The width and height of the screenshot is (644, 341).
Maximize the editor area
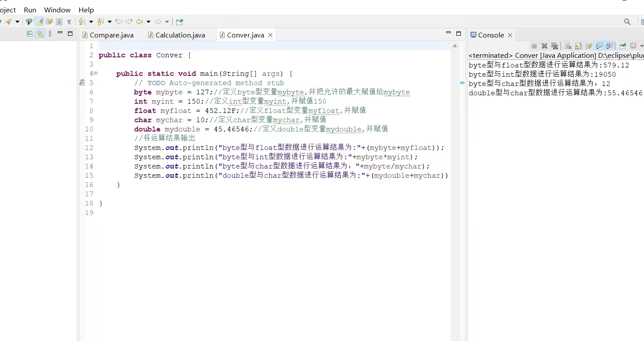click(x=459, y=34)
